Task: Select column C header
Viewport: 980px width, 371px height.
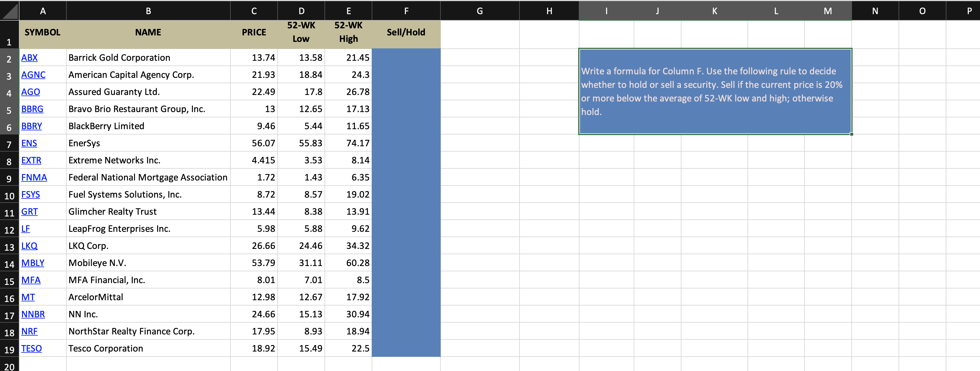Action: pyautogui.click(x=254, y=11)
